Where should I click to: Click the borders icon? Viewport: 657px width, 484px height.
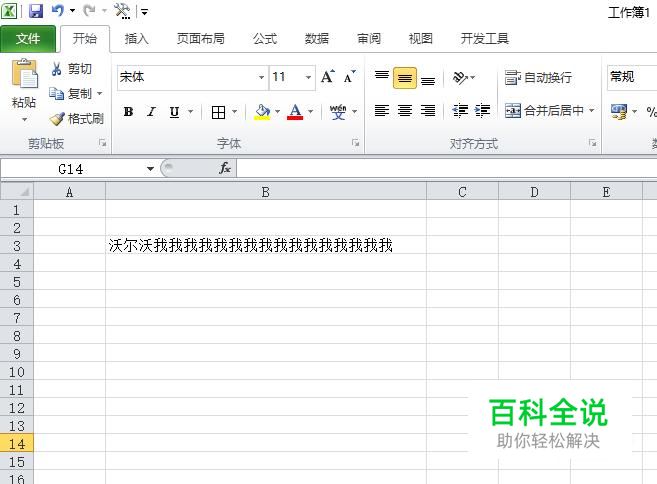[218, 112]
